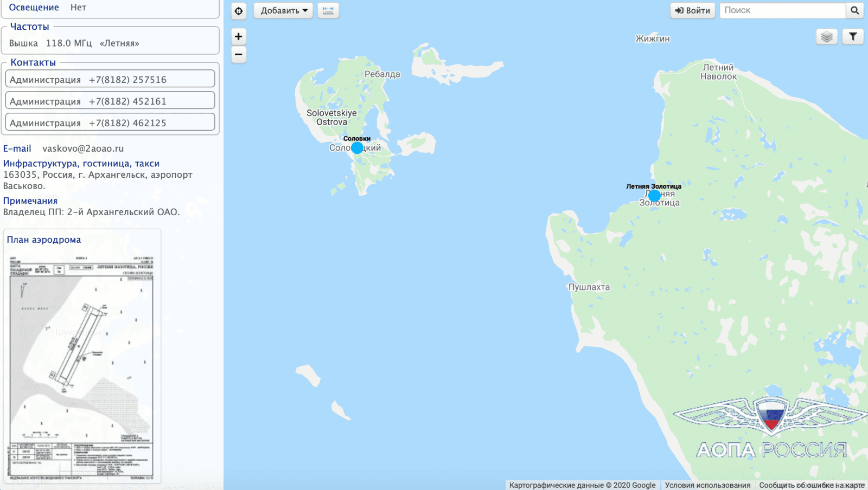Click phone number +7(8182) 452161
This screenshot has width=868, height=490.
(x=127, y=101)
